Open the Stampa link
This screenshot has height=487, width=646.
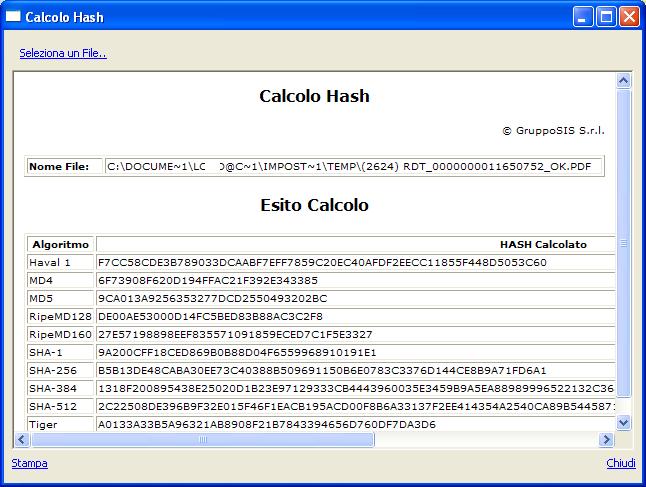[29, 463]
